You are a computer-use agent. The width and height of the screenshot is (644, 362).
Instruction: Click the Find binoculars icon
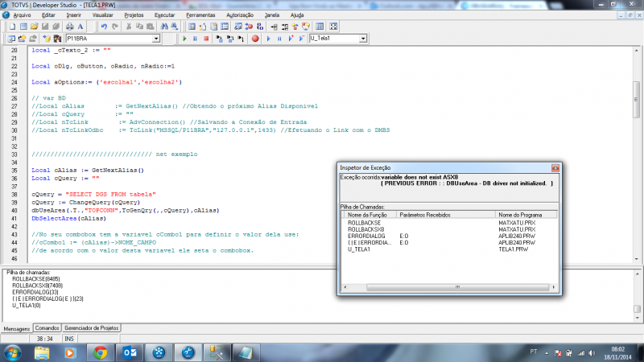tap(164, 27)
